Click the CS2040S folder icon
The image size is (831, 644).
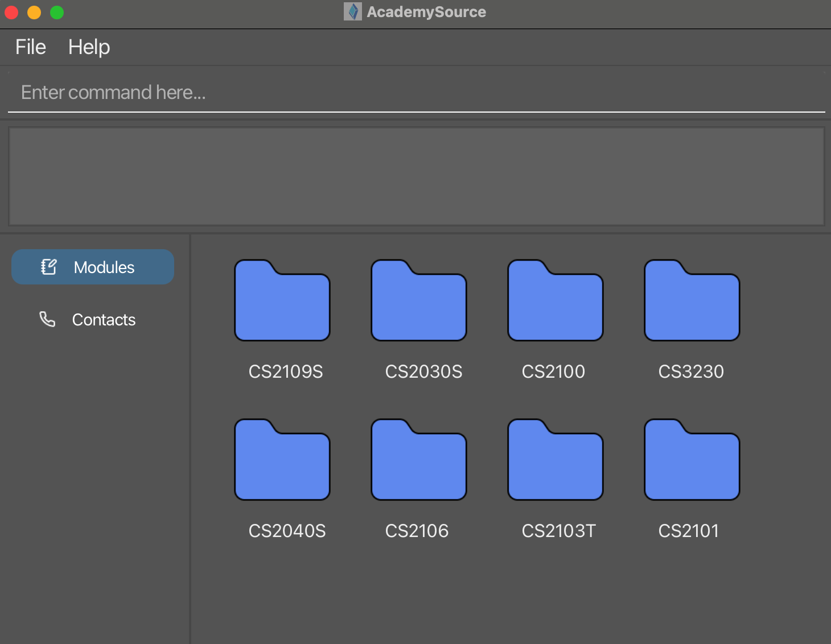(282, 460)
